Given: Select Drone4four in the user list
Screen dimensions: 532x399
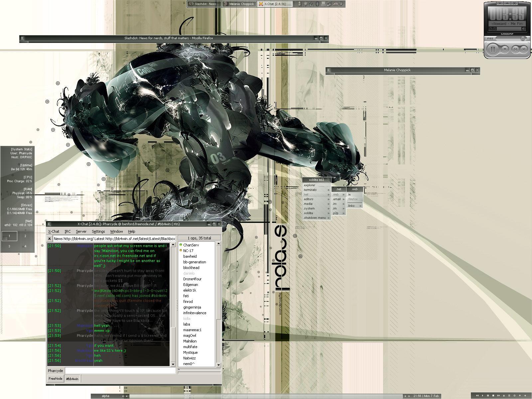Looking at the screenshot, I should 197,279.
